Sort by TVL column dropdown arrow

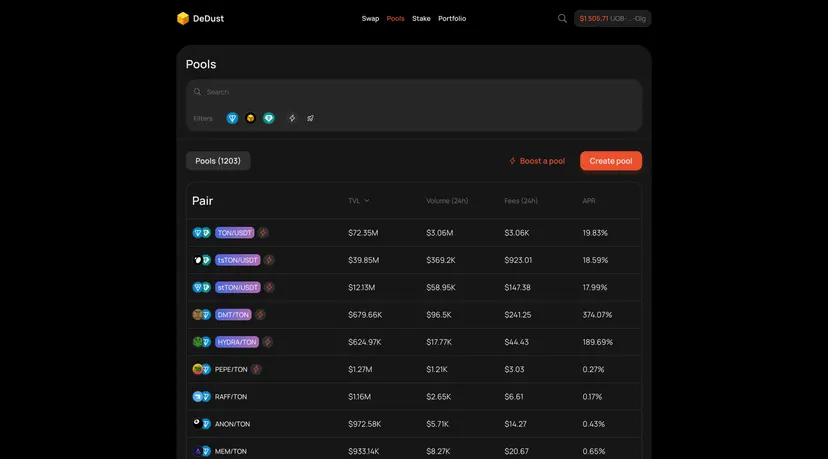coord(367,201)
